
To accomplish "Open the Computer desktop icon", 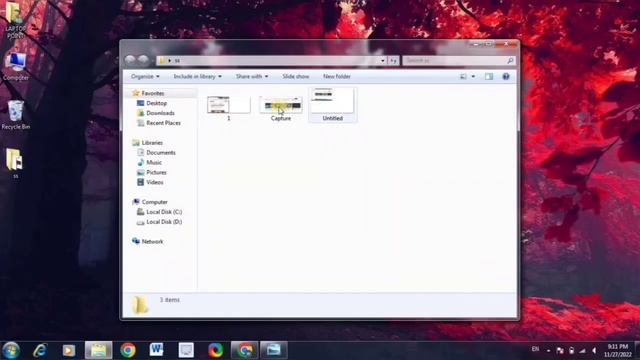I will (16, 67).
